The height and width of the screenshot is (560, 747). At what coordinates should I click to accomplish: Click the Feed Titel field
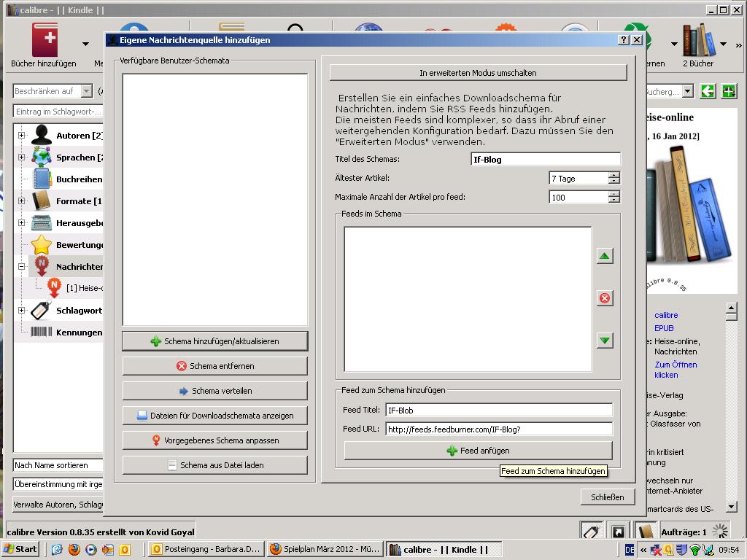pyautogui.click(x=499, y=410)
